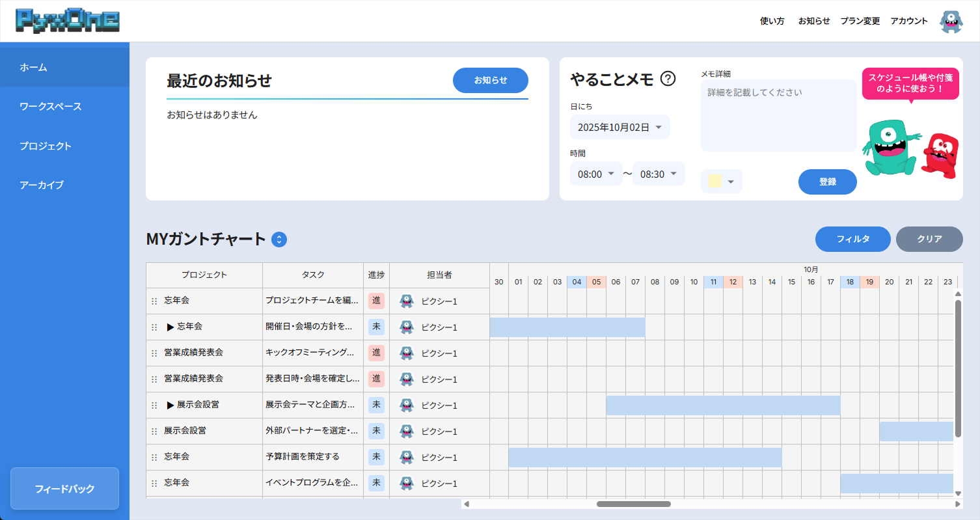Click the フィルタ button
This screenshot has height=520, width=980.
point(852,239)
